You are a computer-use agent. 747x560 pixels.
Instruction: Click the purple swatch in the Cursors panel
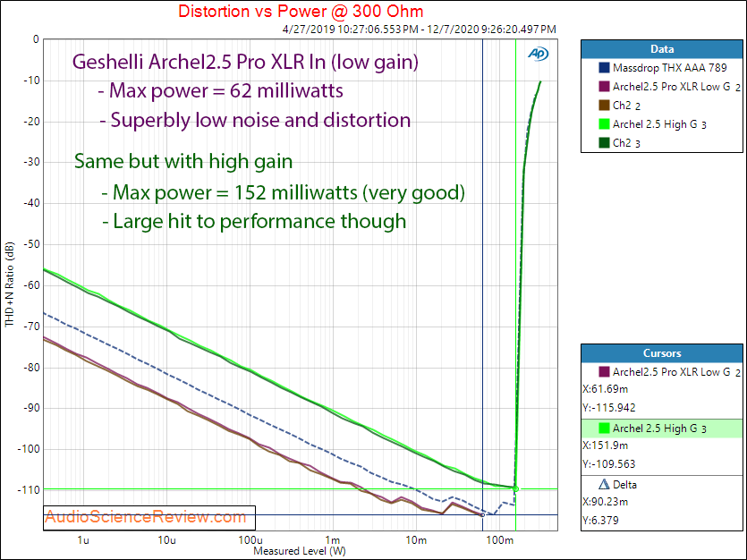click(x=604, y=371)
